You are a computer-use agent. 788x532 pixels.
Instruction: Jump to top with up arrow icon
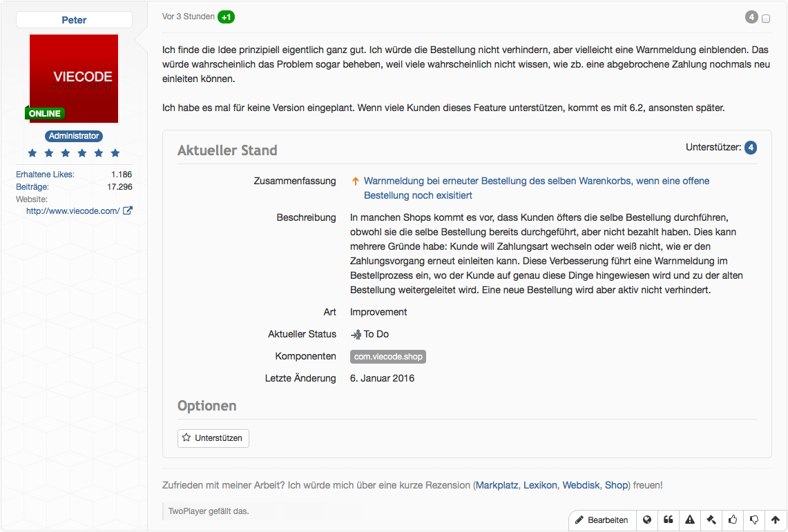pos(776,520)
